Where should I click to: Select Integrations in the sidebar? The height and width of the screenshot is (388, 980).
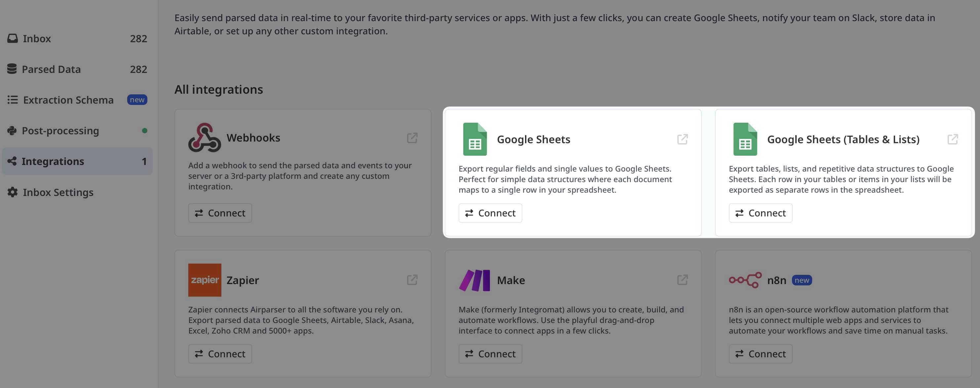click(x=53, y=161)
